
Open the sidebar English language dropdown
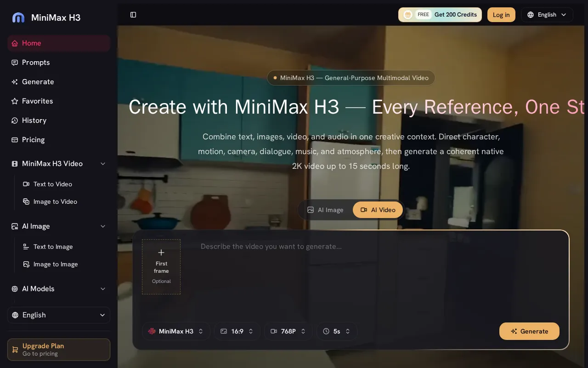59,315
